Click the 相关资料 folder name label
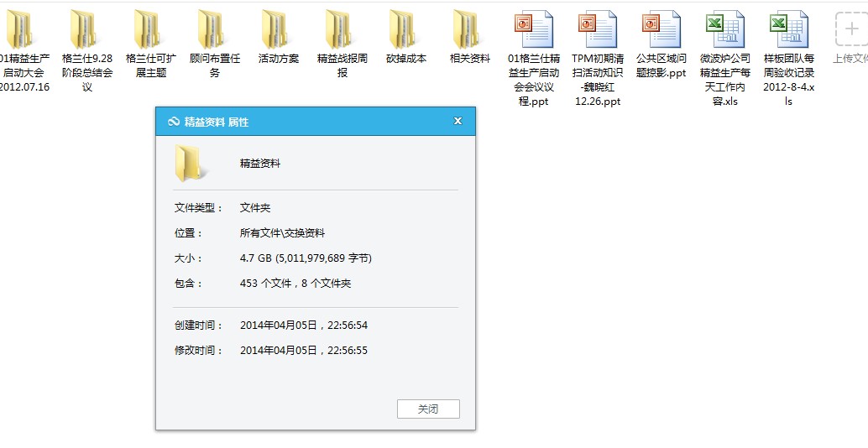The height and width of the screenshot is (448, 868). pyautogui.click(x=470, y=59)
